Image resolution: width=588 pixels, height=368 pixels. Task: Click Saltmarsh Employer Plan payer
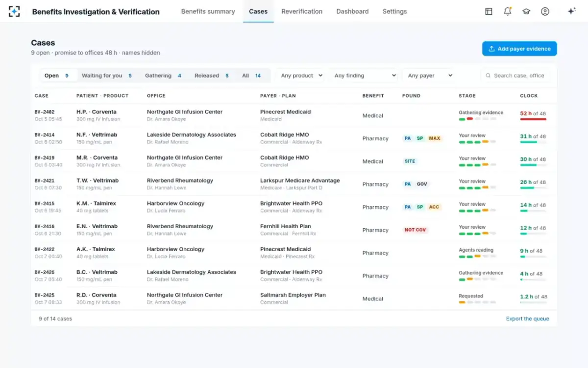293,295
